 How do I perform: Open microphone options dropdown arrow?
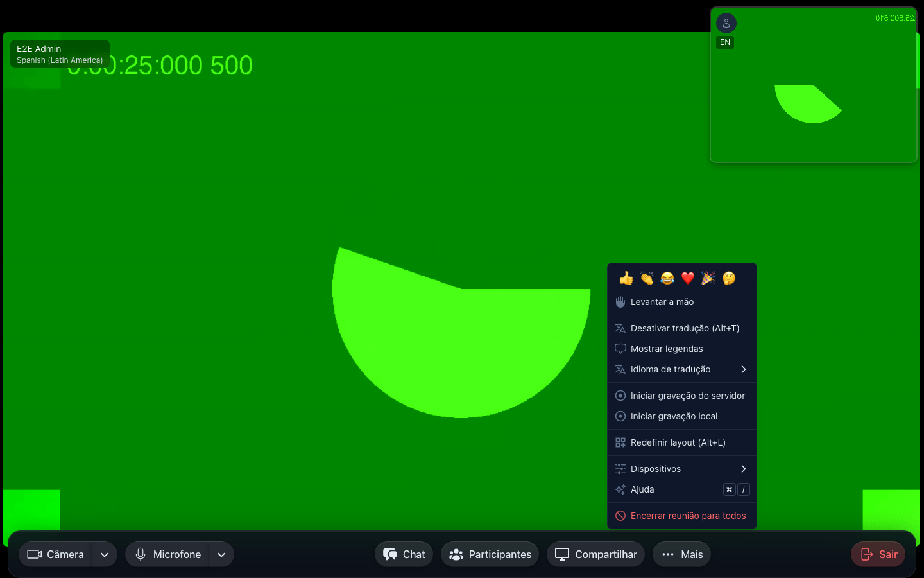221,554
